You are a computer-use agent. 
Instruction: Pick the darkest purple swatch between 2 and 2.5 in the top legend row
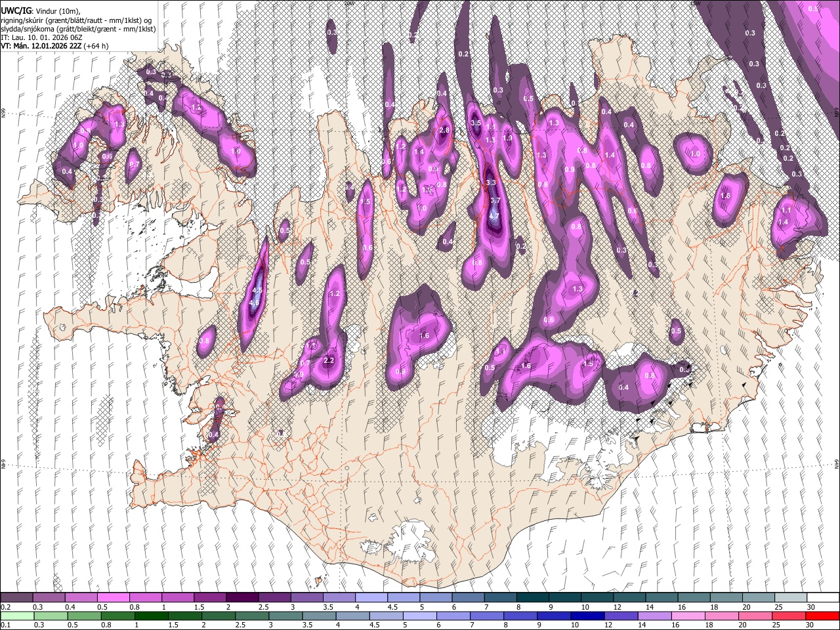[241, 598]
